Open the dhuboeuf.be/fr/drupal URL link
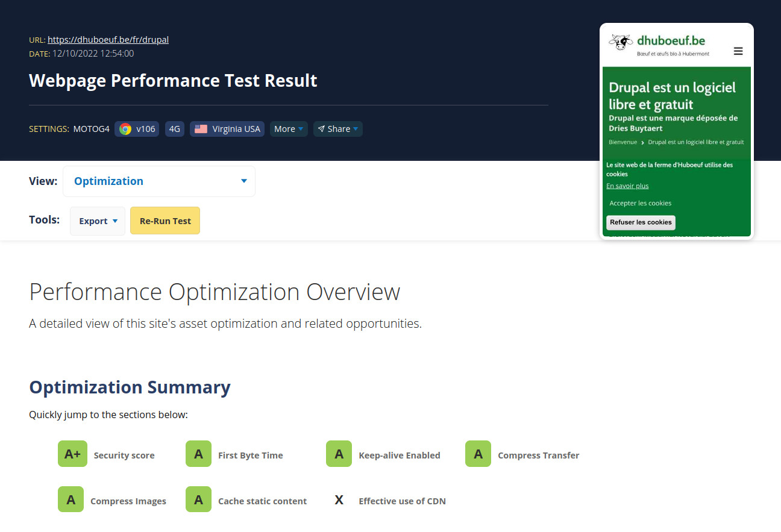781x532 pixels. pos(108,40)
